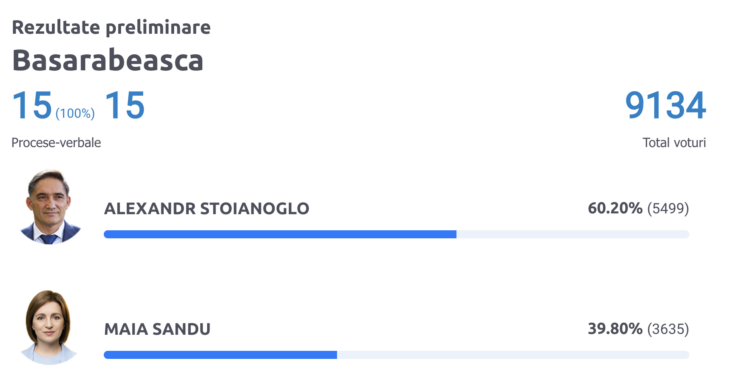740x385 pixels.
Task: Click the (3635) vote count
Action: click(668, 329)
